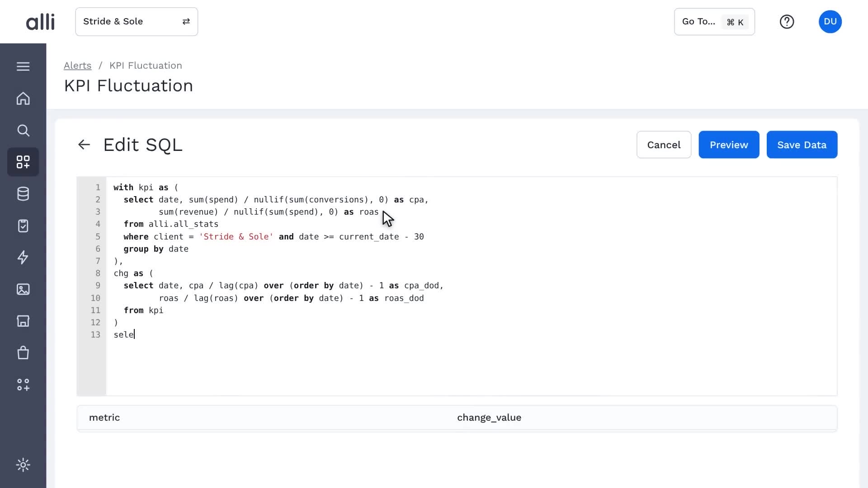Click the KPI Fluctuation page title
Screen dimensions: 868x488
click(128, 86)
